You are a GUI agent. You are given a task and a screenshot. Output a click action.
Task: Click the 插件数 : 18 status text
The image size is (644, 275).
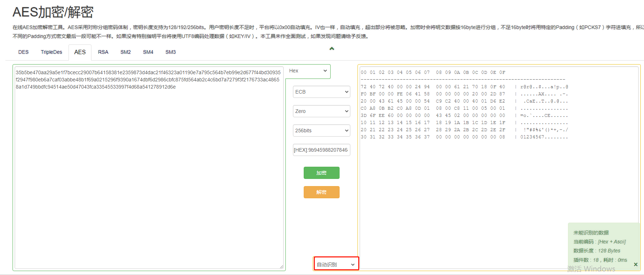586,260
